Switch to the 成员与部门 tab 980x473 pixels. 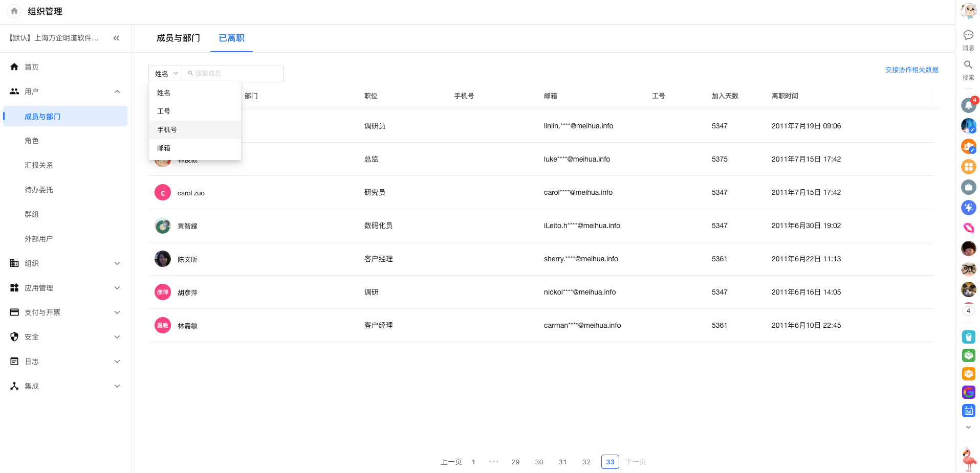tap(178, 38)
